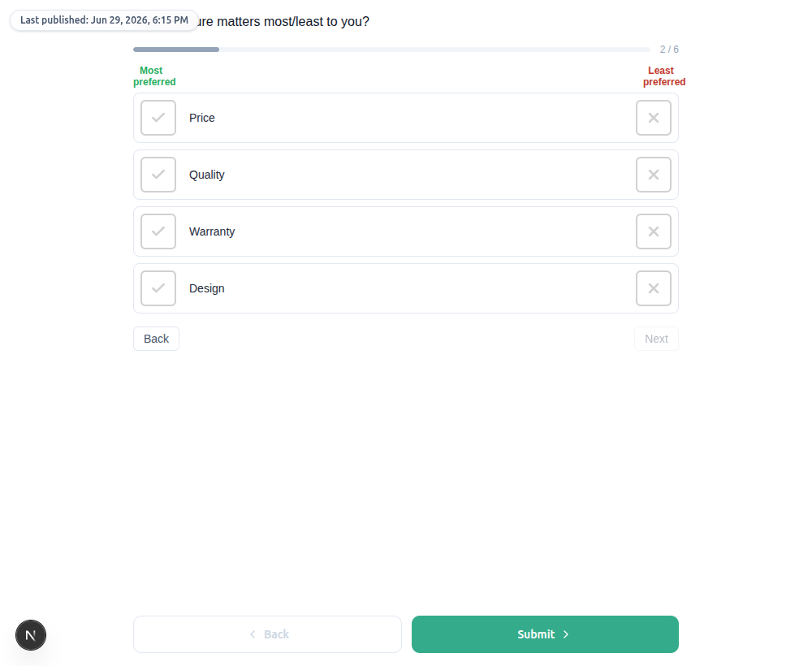Click the green Submit button
Screen dimensions: 812x666
tap(545, 634)
